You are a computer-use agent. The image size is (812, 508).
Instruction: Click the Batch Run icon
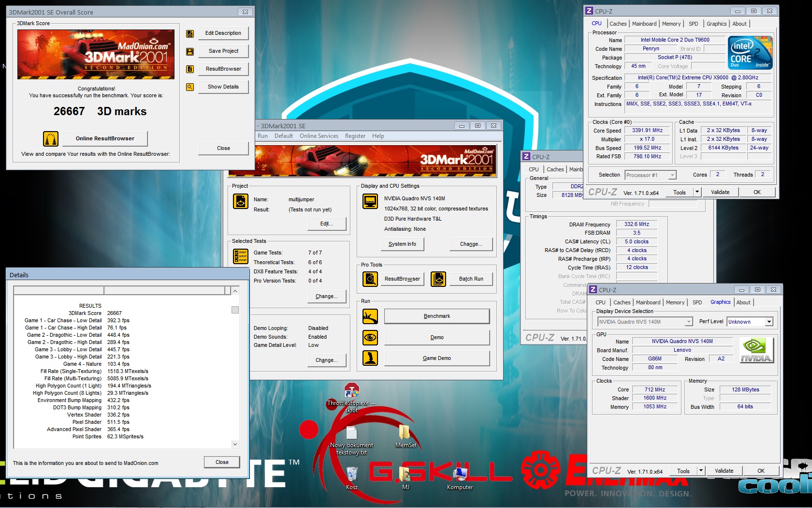(438, 279)
